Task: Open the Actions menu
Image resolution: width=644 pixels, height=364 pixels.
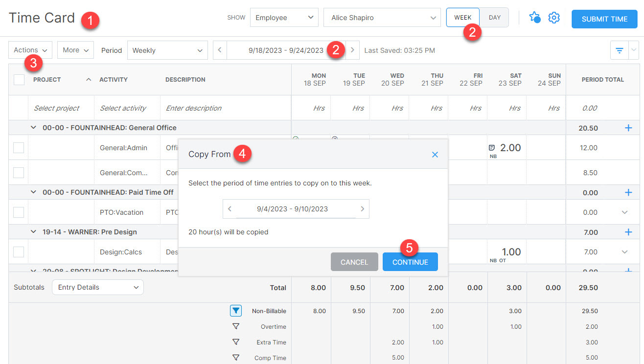Action: [x=30, y=50]
